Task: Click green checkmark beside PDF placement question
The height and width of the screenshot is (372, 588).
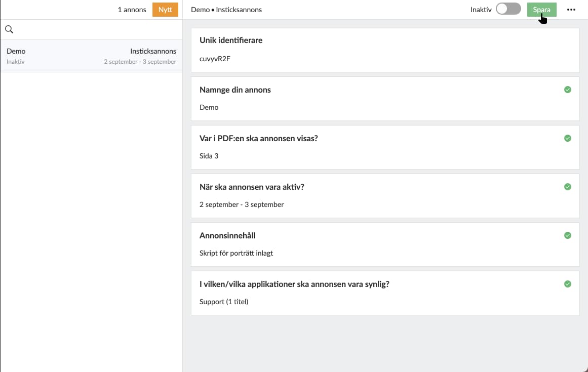Action: pos(568,138)
